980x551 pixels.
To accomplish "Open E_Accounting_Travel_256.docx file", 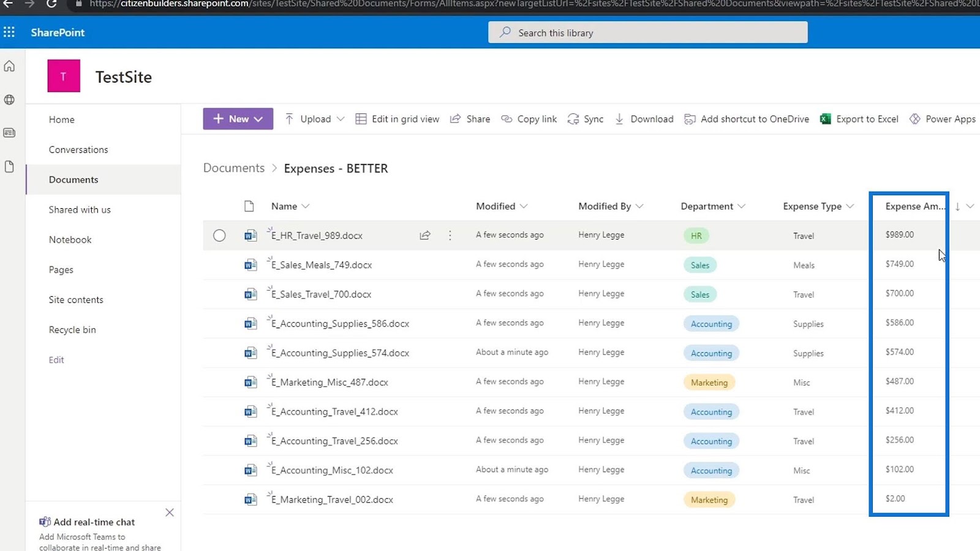I will (x=335, y=441).
